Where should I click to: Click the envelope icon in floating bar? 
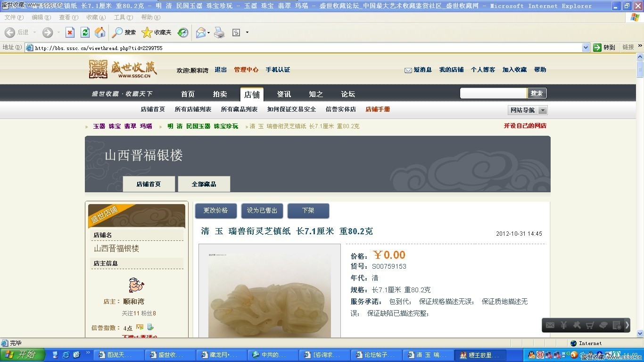pyautogui.click(x=550, y=325)
